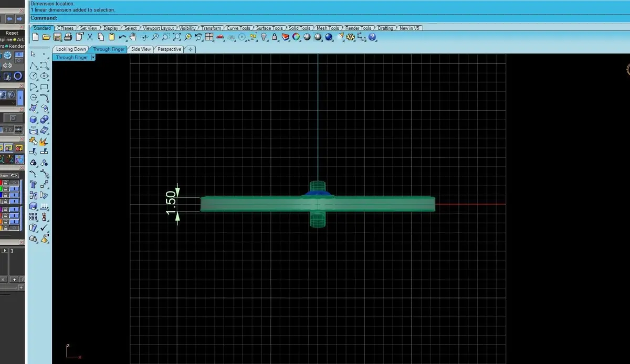Switch to the four viewports layout icon
This screenshot has width=630, height=364.
[x=209, y=37]
